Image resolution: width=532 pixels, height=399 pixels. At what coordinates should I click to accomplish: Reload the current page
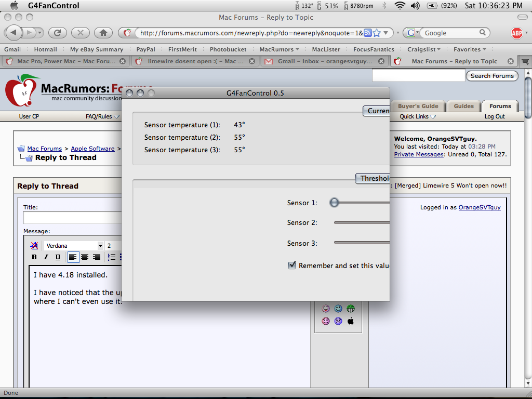(x=57, y=33)
